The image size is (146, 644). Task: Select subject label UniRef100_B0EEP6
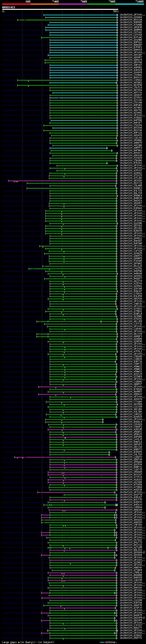click(131, 452)
